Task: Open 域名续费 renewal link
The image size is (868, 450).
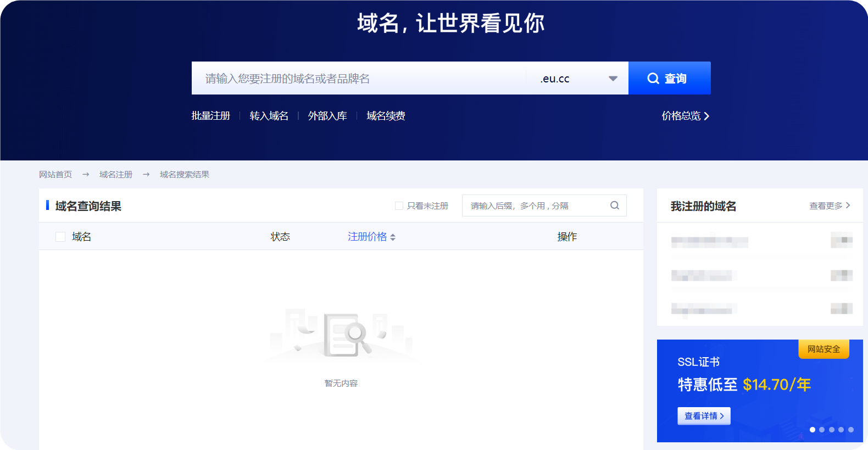Action: point(386,116)
